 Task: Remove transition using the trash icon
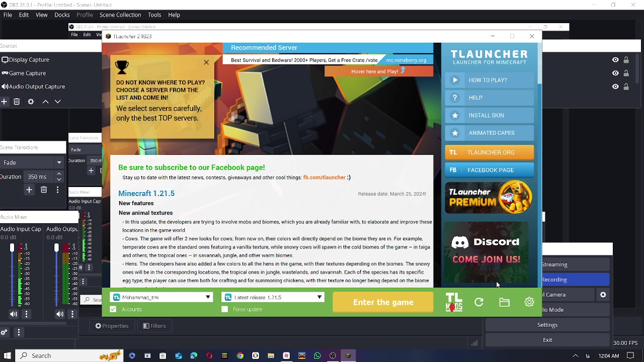point(44,190)
